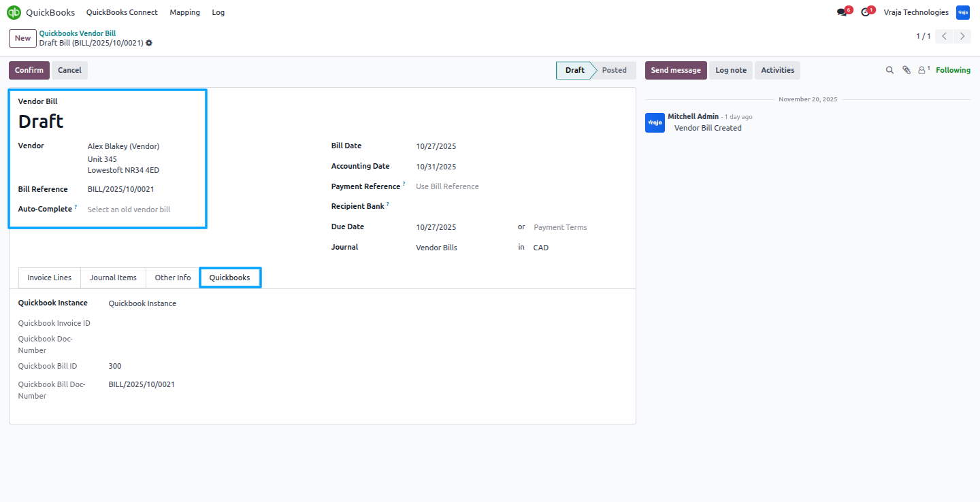Go to the previous record arrow

click(944, 37)
